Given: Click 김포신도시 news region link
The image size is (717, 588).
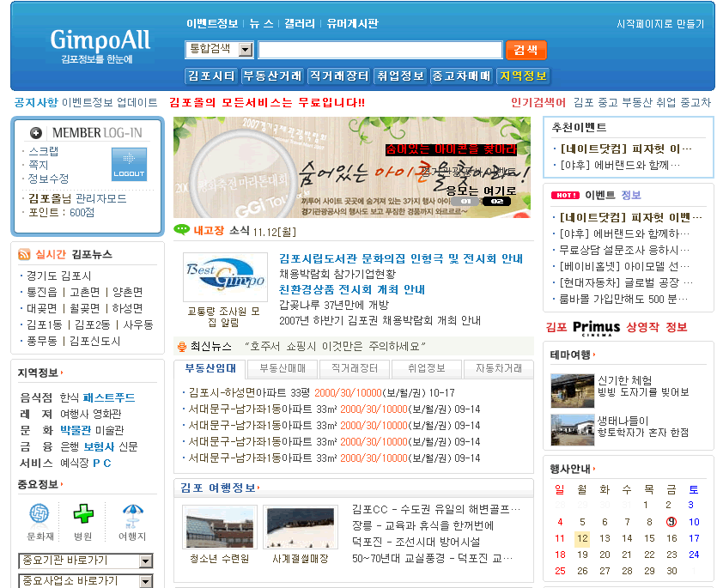Looking at the screenshot, I should coord(95,342).
